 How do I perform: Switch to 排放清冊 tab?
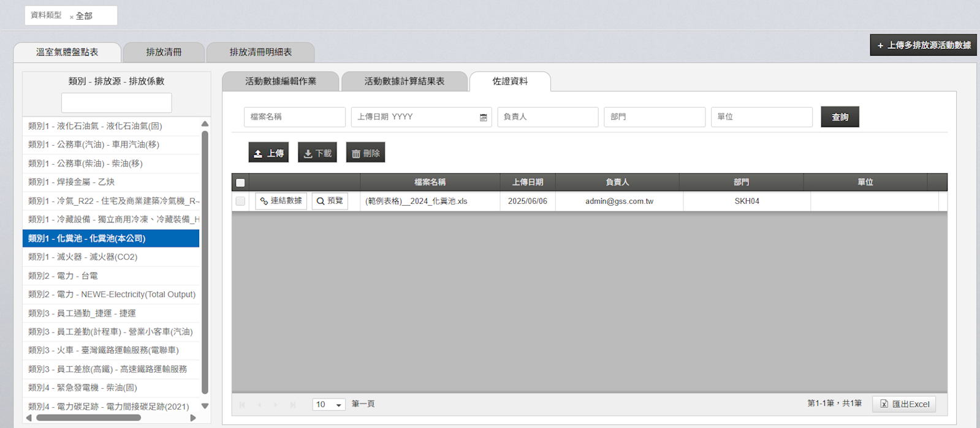pos(164,53)
